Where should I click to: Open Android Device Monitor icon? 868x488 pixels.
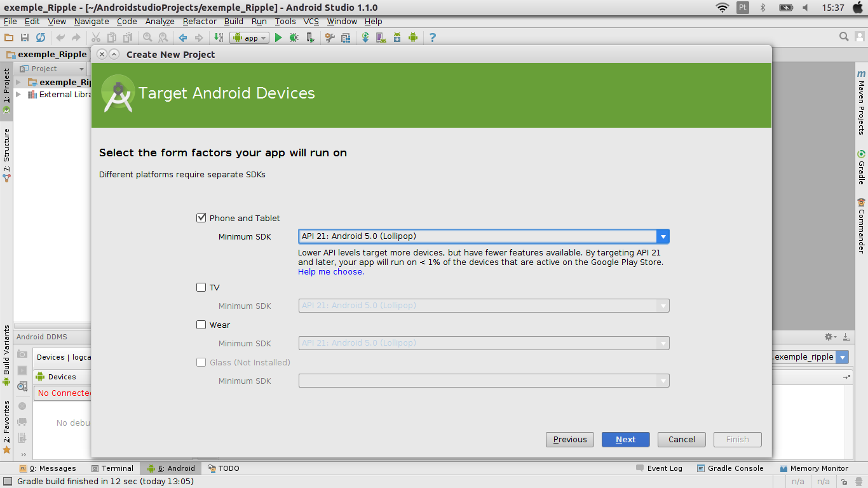pyautogui.click(x=413, y=37)
